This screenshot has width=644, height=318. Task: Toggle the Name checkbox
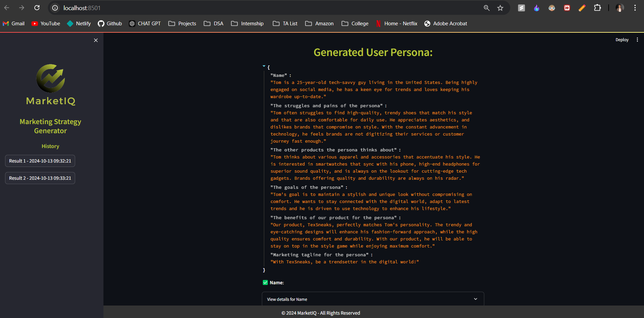265,283
